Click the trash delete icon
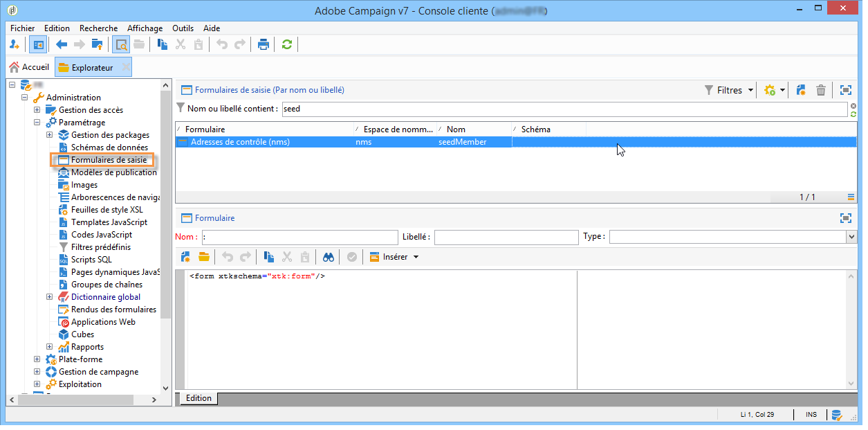Viewport: 868px width, 430px height. [821, 90]
